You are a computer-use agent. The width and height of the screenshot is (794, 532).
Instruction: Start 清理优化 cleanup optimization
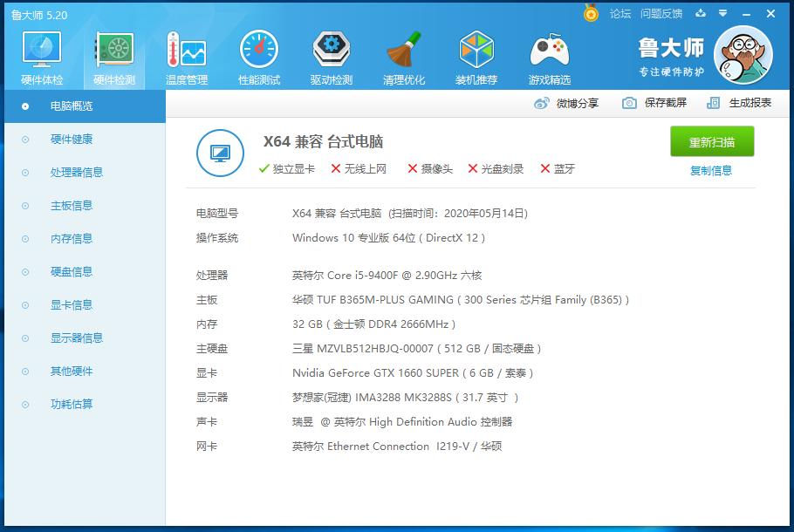403,55
